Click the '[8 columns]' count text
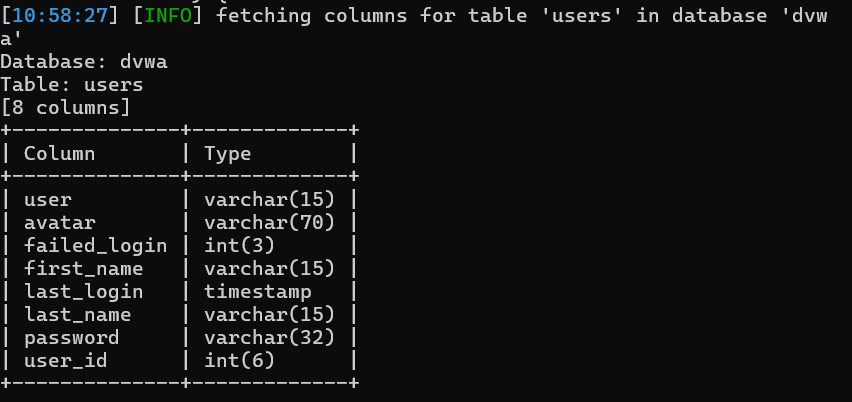 [66, 108]
